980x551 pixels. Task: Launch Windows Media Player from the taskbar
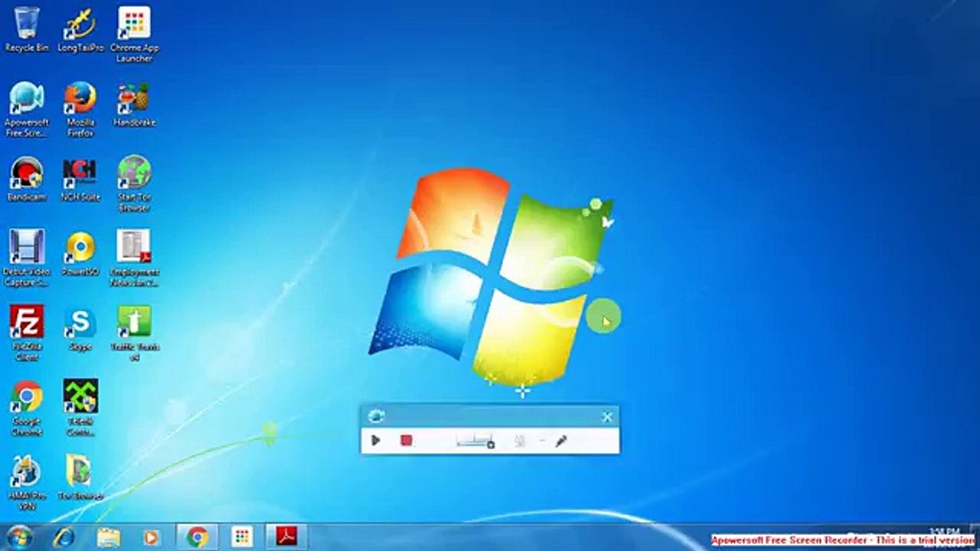(x=151, y=537)
